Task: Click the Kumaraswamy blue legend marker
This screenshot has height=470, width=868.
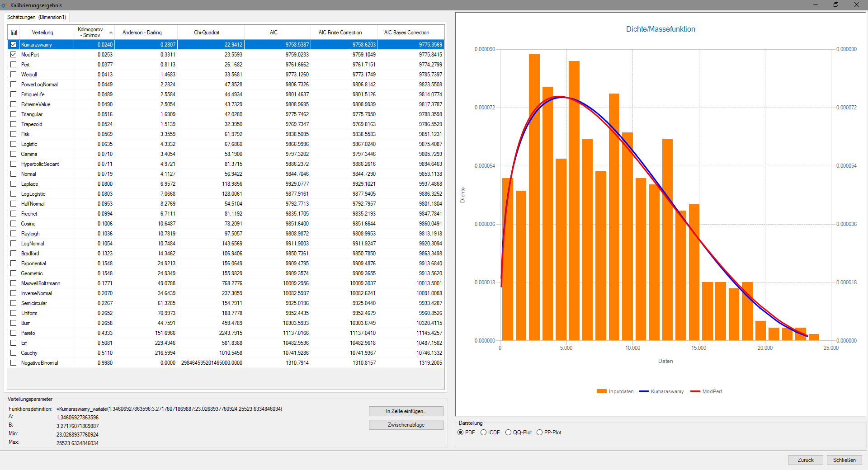Action: (x=644, y=391)
